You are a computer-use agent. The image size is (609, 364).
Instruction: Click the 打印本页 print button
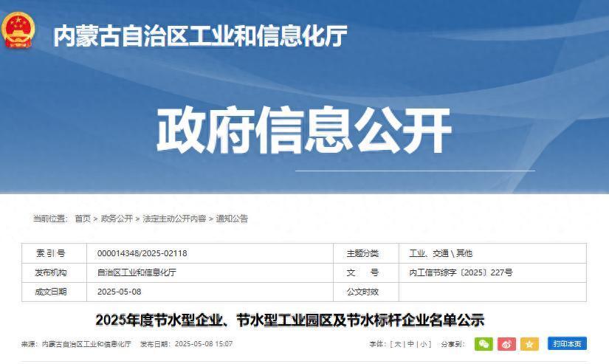[x=567, y=344]
